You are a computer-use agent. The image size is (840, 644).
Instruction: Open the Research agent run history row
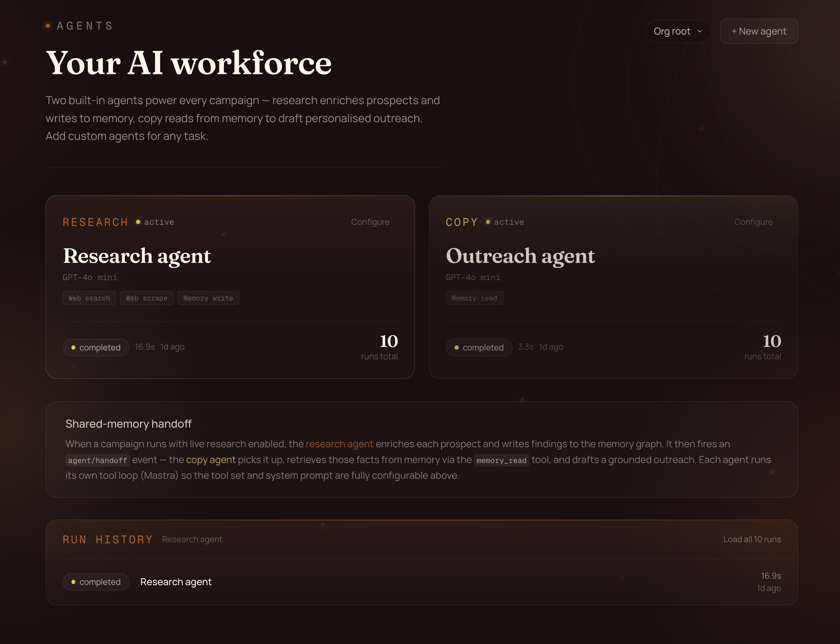pos(422,582)
